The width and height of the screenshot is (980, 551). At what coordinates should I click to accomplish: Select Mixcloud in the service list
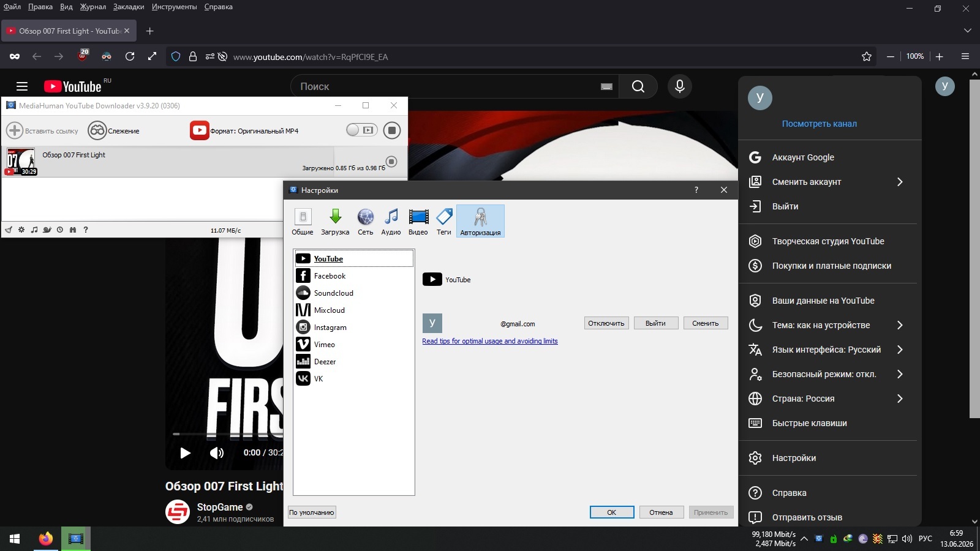(x=354, y=310)
